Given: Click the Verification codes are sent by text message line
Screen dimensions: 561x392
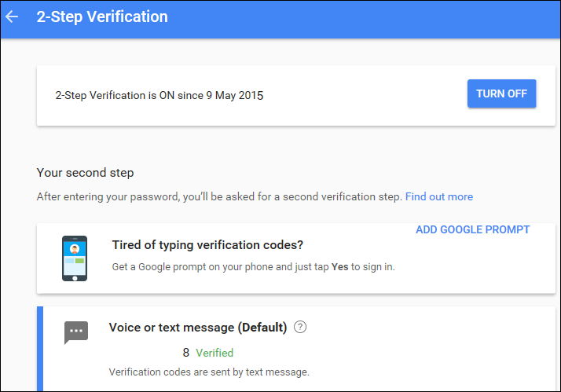Looking at the screenshot, I should point(209,372).
